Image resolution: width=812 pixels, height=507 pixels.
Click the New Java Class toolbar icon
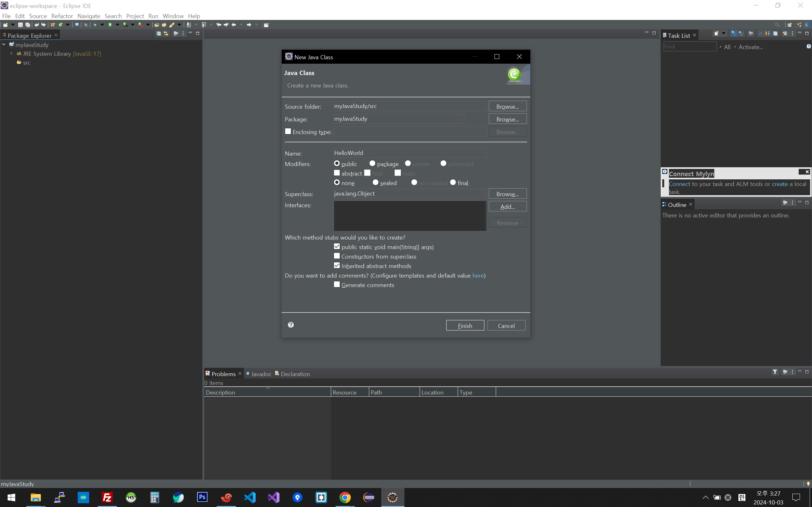tap(61, 25)
